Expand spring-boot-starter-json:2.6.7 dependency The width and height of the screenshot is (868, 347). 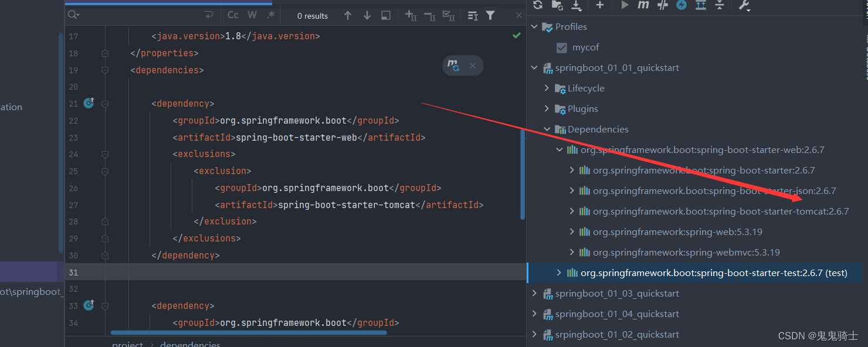point(572,190)
